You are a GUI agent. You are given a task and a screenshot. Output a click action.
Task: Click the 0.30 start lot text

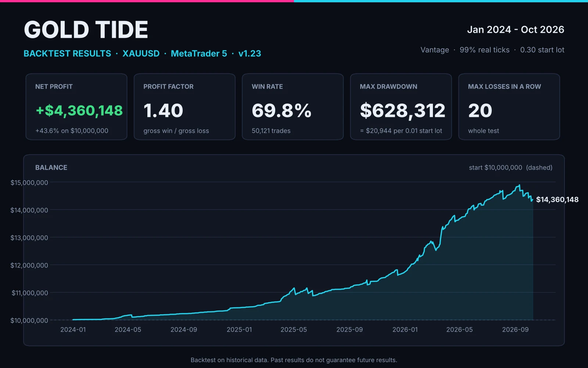(542, 50)
